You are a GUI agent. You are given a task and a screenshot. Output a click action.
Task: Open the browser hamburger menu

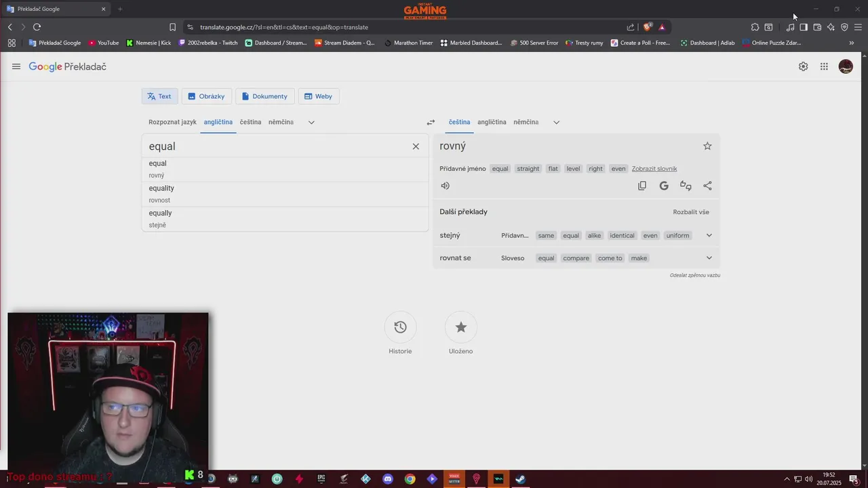click(858, 27)
